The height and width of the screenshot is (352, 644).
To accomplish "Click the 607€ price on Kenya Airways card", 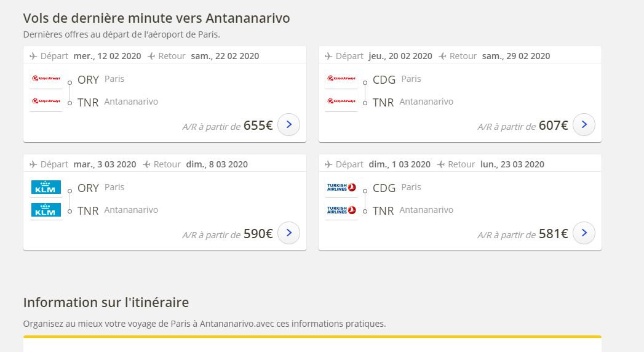I will pyautogui.click(x=553, y=126).
